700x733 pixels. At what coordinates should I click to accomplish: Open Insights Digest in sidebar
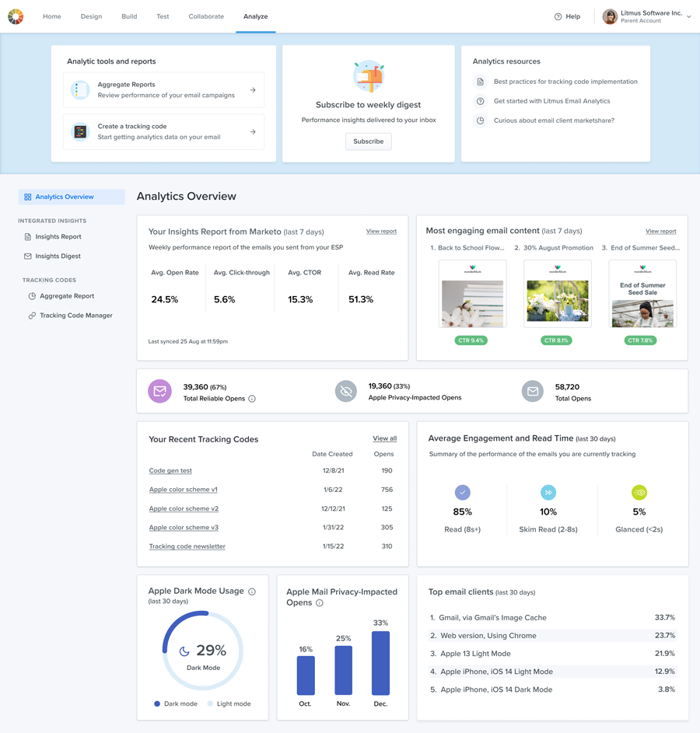pos(58,257)
